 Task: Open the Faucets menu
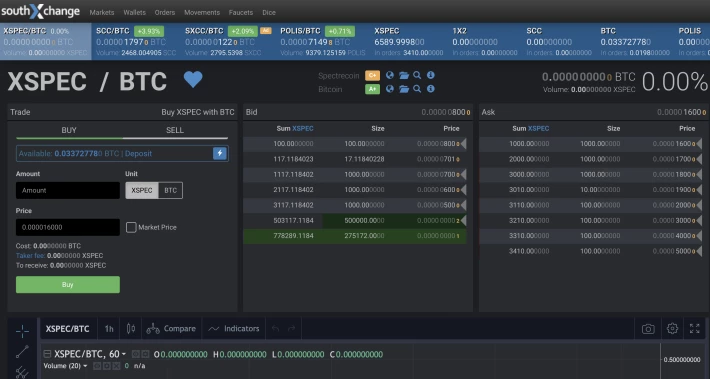point(241,13)
